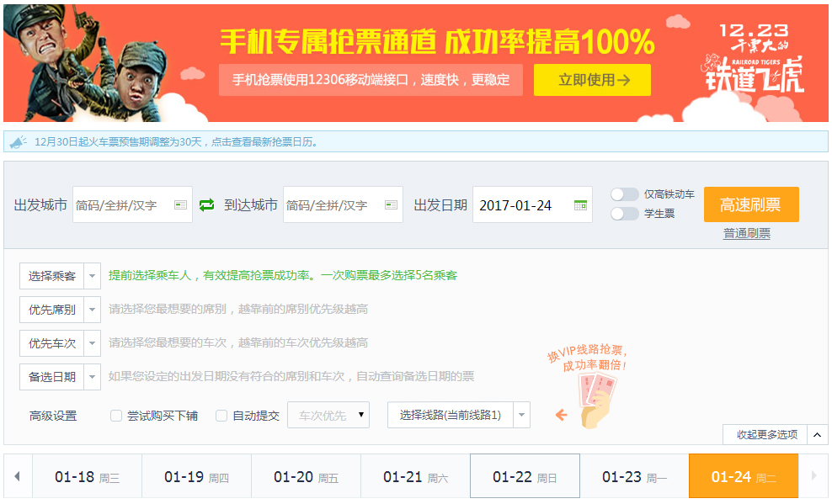Click the 车次优先 combo box
Screen dimensions: 832x504
[328, 415]
